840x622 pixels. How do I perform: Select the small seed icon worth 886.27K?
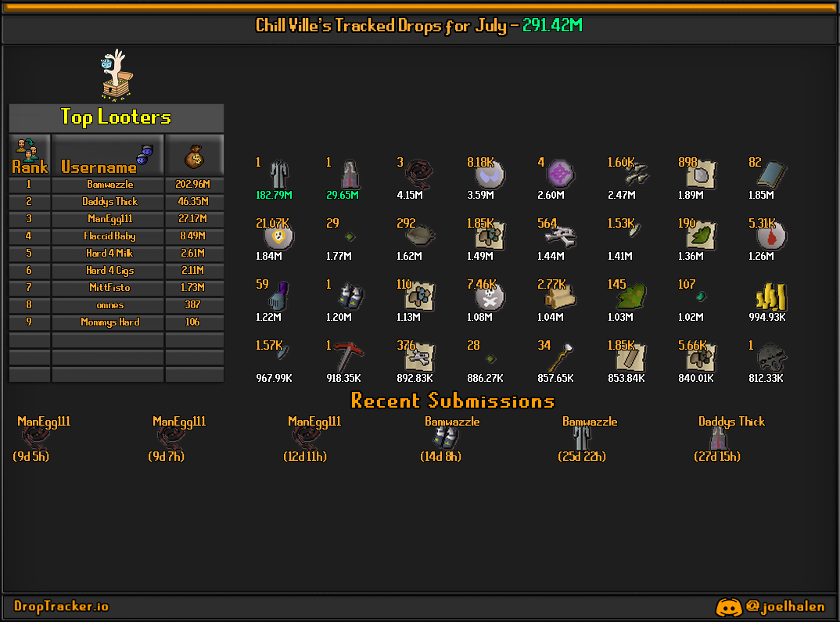[490, 358]
